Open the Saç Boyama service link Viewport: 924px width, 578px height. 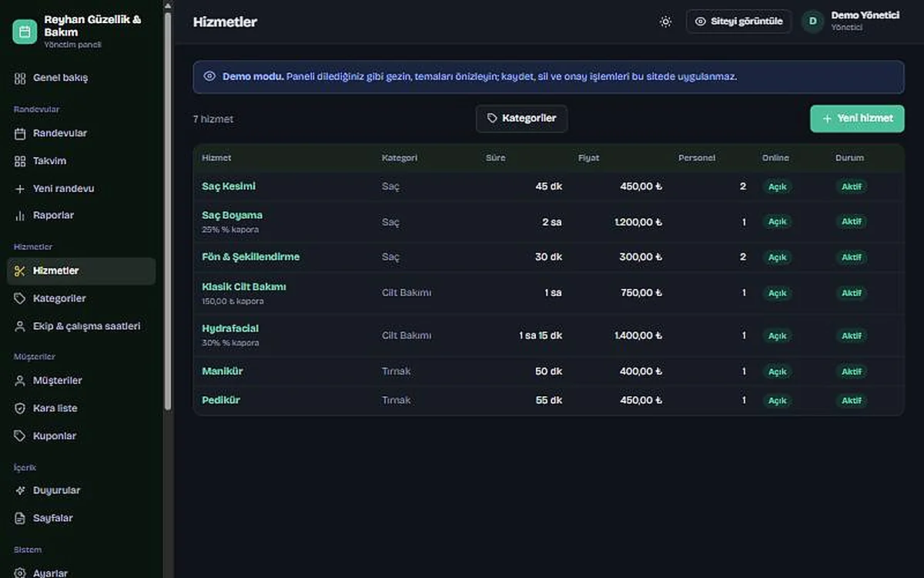[x=233, y=216]
